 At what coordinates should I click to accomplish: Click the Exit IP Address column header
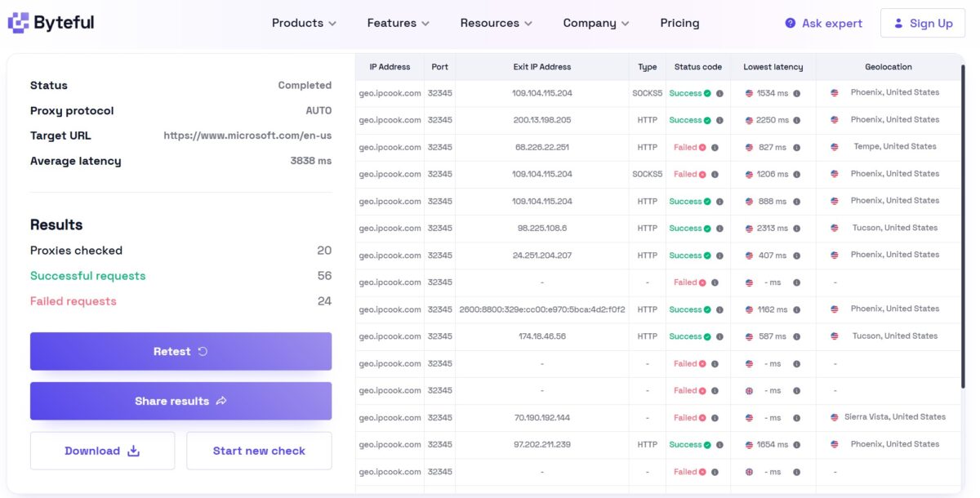[x=542, y=67]
